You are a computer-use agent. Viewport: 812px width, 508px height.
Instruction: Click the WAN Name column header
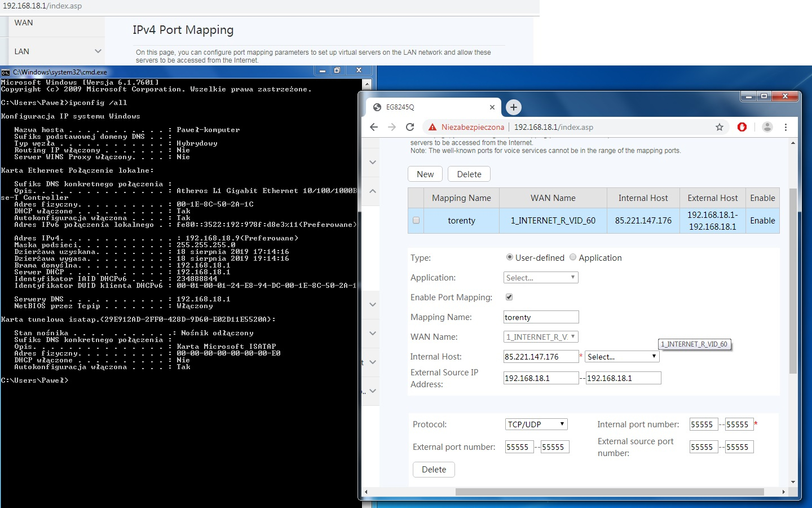[553, 198]
